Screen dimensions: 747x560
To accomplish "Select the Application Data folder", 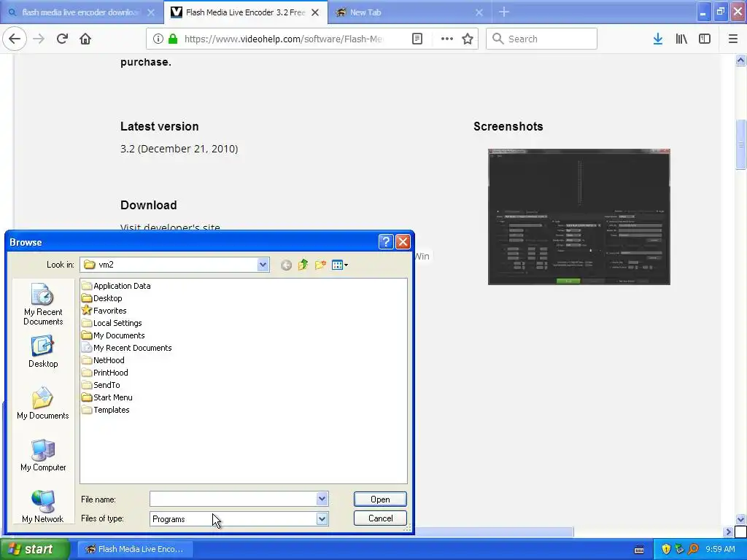I will [x=116, y=286].
